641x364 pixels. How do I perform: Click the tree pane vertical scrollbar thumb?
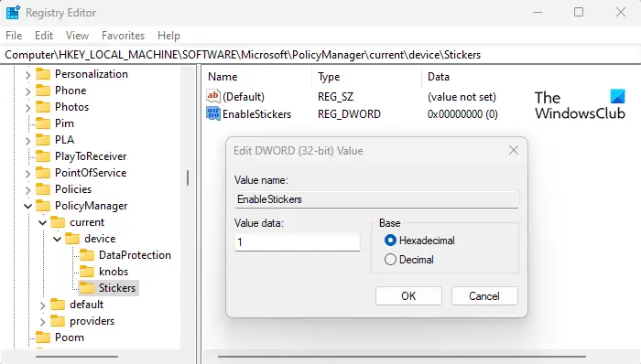point(188,178)
